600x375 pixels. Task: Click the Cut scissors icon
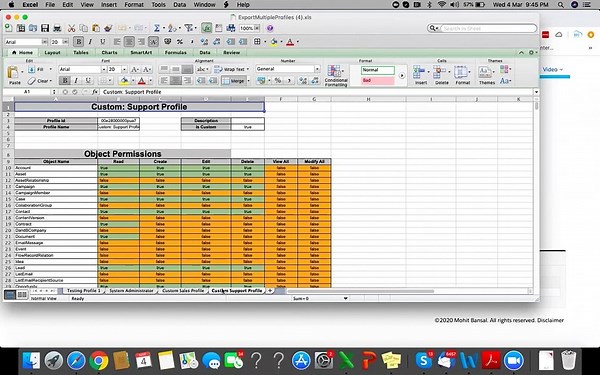tap(71, 28)
